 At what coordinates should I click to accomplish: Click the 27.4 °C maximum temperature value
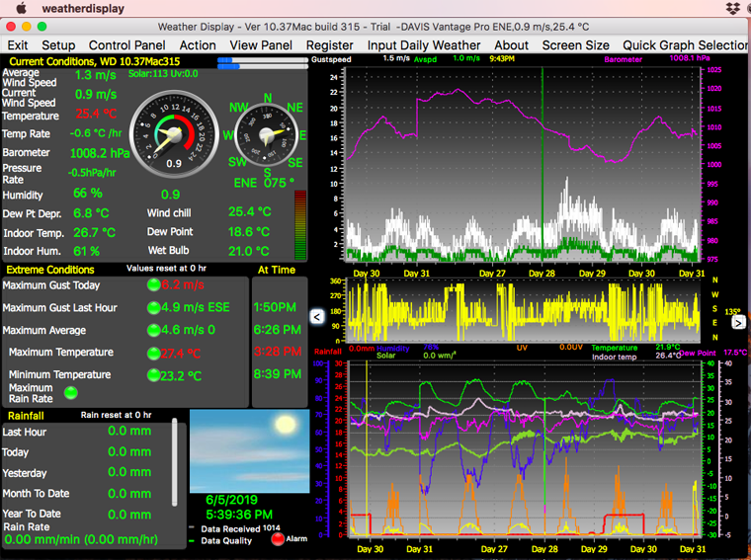181,354
